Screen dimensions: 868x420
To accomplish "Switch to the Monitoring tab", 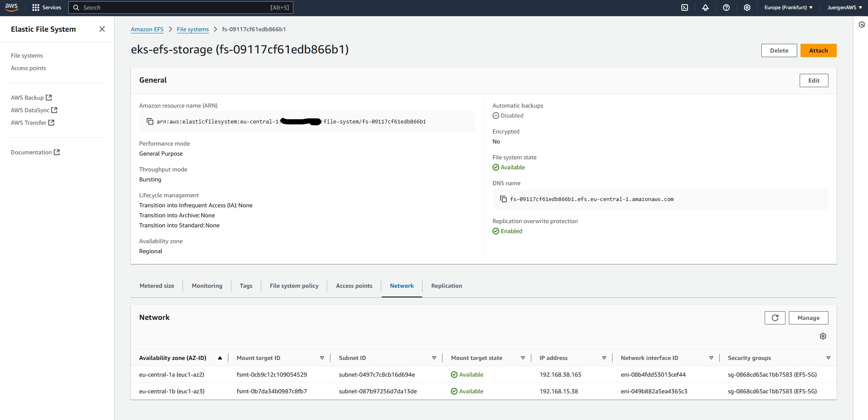I will pyautogui.click(x=207, y=286).
